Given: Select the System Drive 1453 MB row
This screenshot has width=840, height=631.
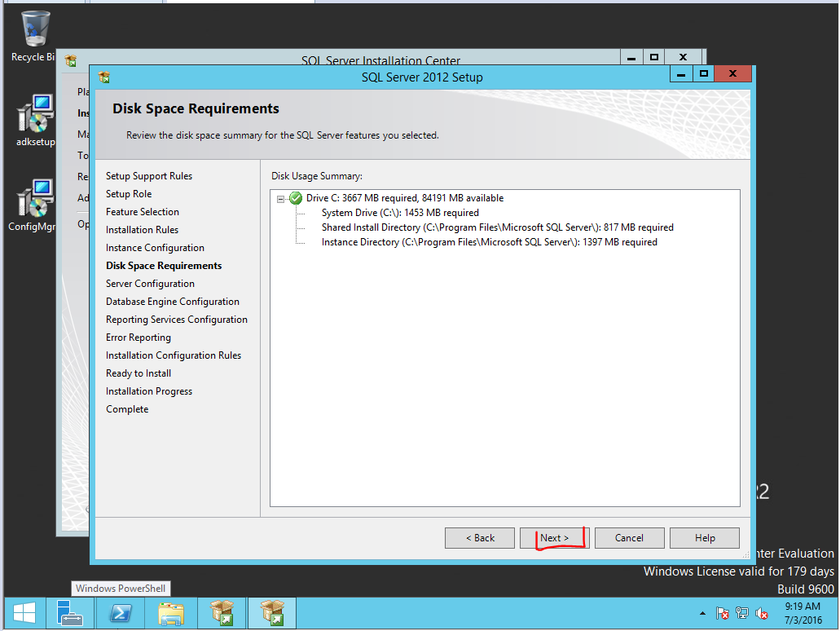Looking at the screenshot, I should [400, 213].
